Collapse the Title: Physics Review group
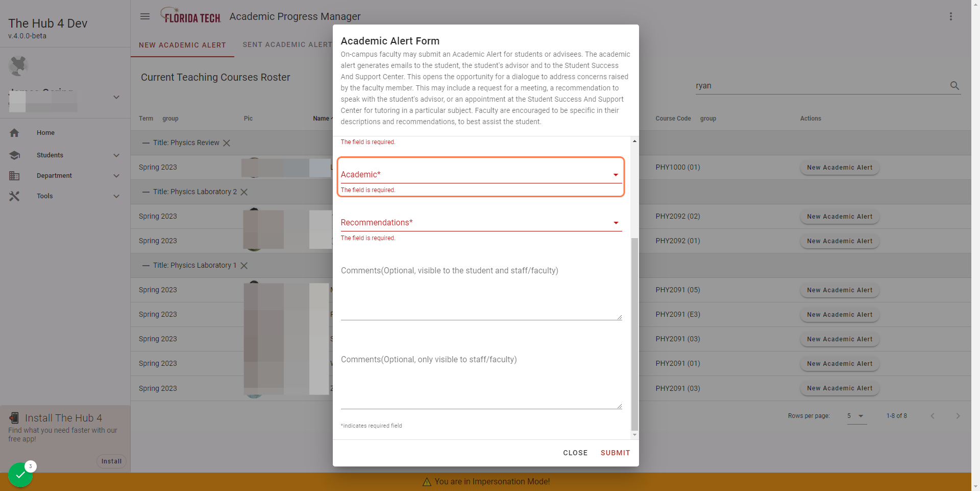The width and height of the screenshot is (980, 491). tap(146, 143)
